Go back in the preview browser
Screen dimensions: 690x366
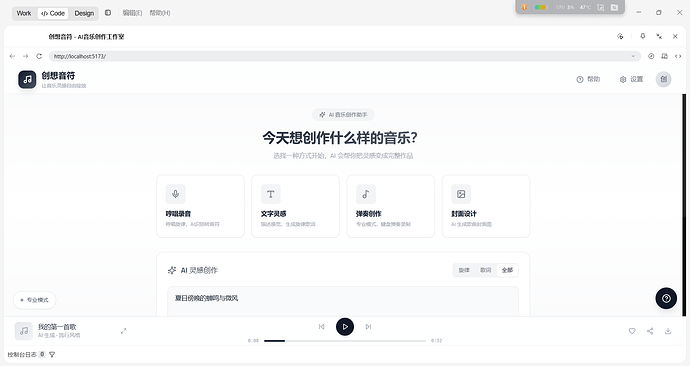point(12,56)
